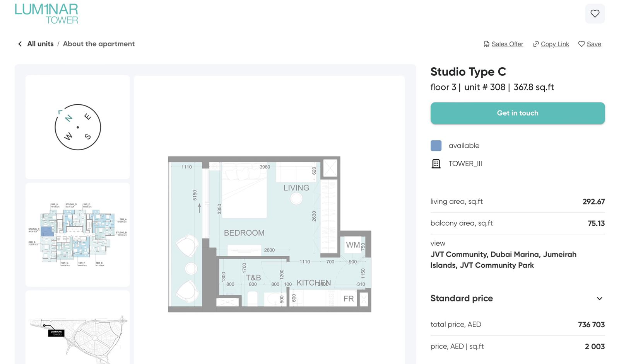This screenshot has width=619, height=364.
Task: Click the Standard price heading
Action: pos(462,298)
